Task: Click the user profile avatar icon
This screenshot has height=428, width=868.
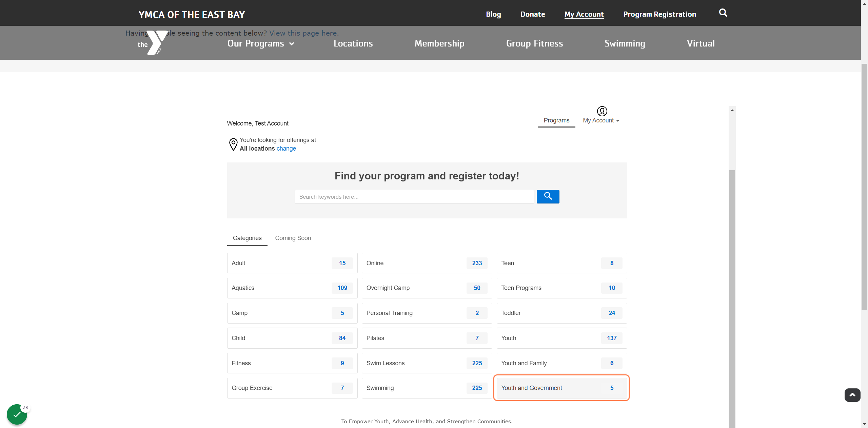Action: [602, 111]
